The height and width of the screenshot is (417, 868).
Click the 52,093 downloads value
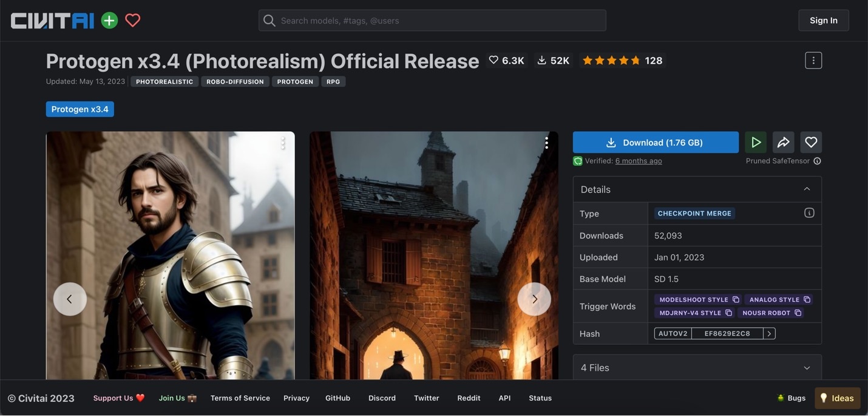pyautogui.click(x=668, y=236)
